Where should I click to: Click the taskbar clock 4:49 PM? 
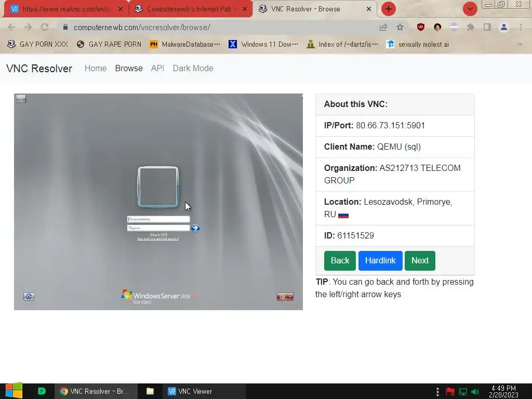(503, 391)
